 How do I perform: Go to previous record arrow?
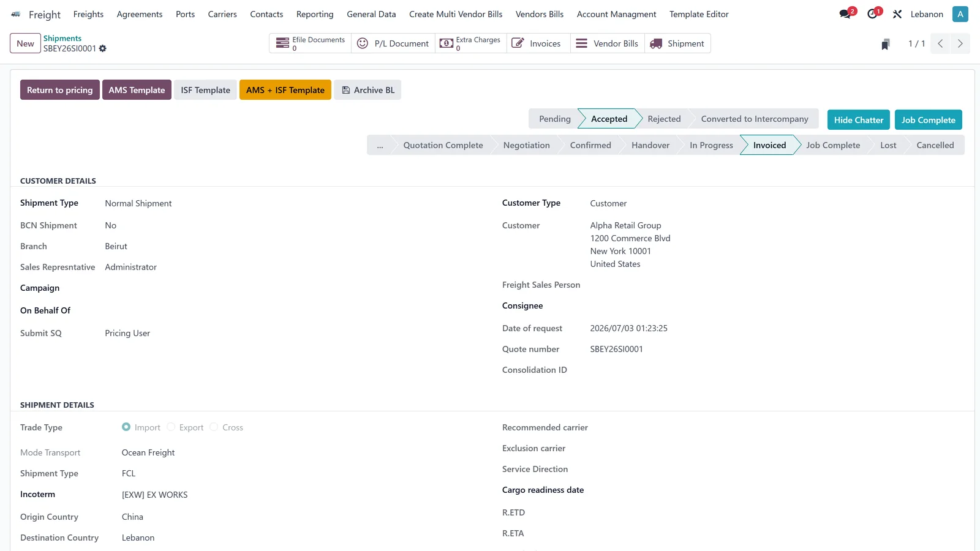point(940,43)
